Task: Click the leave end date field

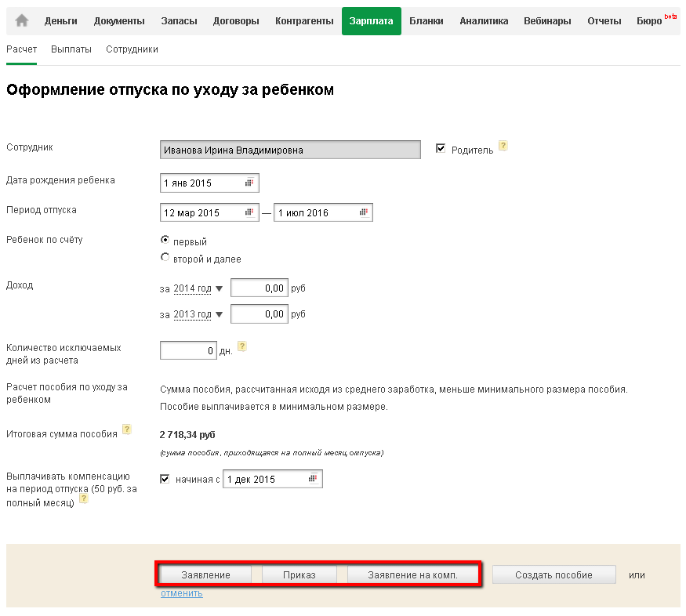Action: point(323,212)
